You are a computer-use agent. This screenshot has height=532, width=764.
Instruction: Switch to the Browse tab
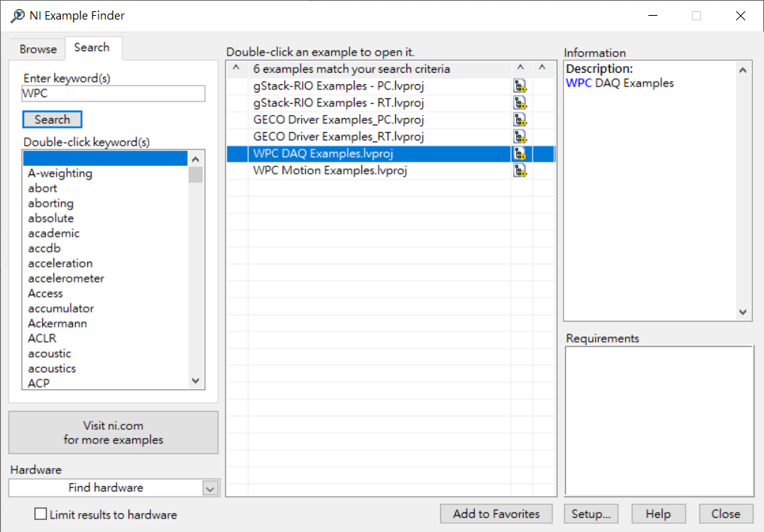point(38,49)
